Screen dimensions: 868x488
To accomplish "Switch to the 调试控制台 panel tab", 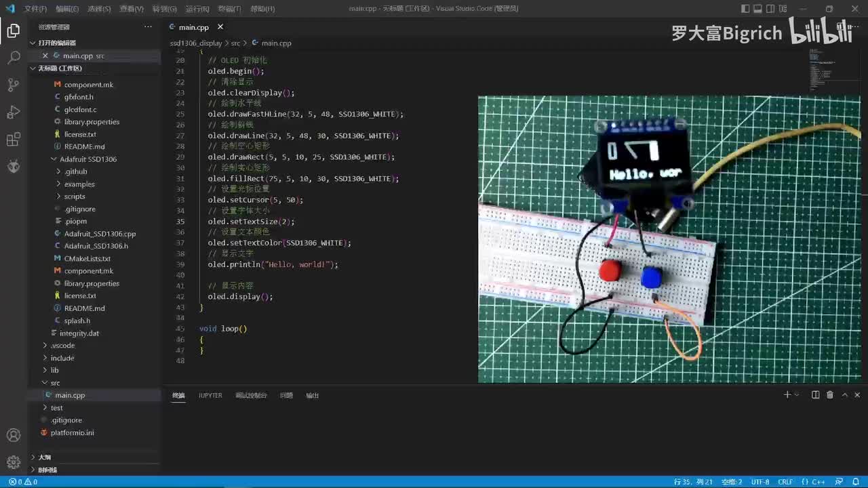I will click(x=251, y=395).
